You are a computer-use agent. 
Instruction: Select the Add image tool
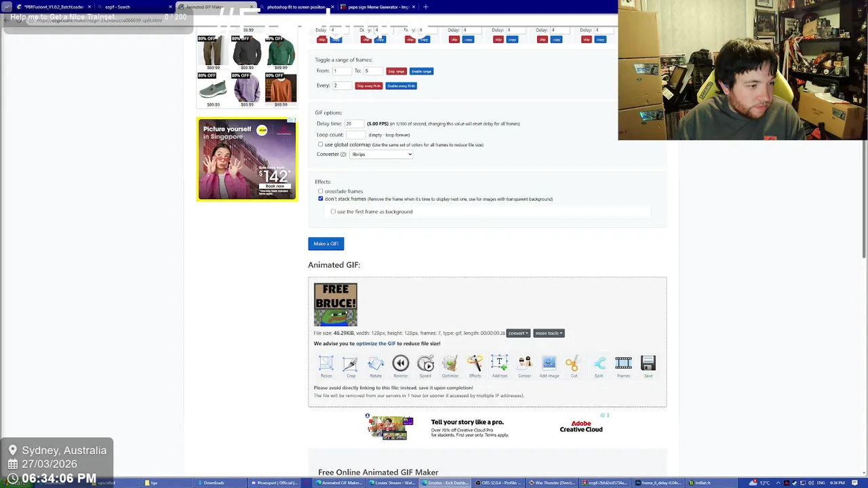point(549,367)
